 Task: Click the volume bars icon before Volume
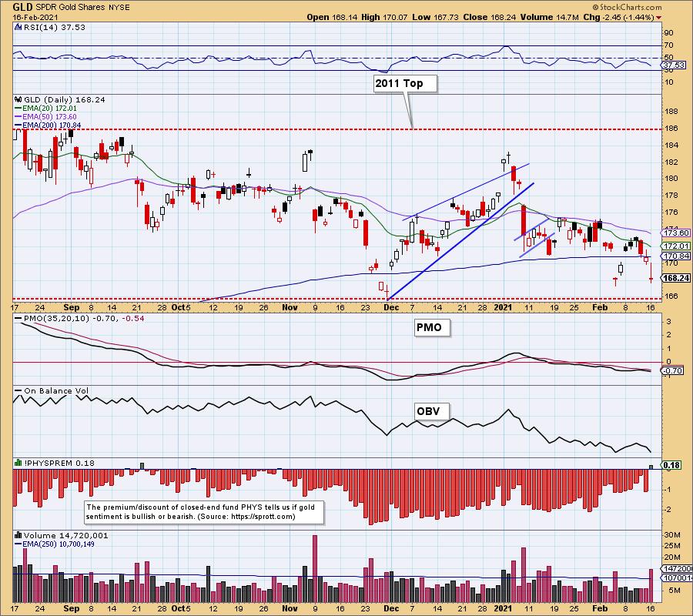point(18,536)
